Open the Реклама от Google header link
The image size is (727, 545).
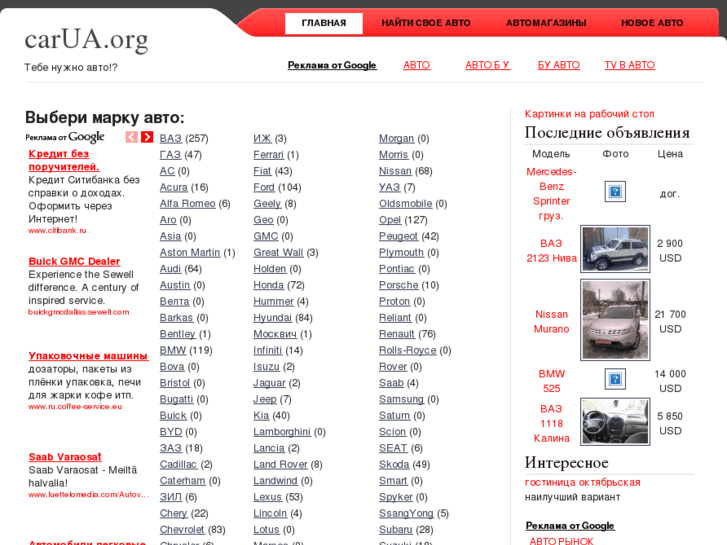tap(332, 65)
